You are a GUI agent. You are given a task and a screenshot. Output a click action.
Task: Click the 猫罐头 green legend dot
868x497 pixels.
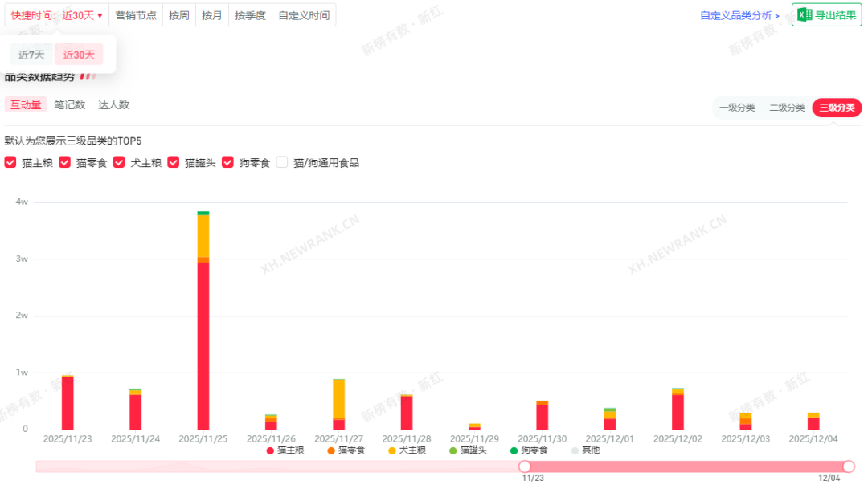(453, 450)
